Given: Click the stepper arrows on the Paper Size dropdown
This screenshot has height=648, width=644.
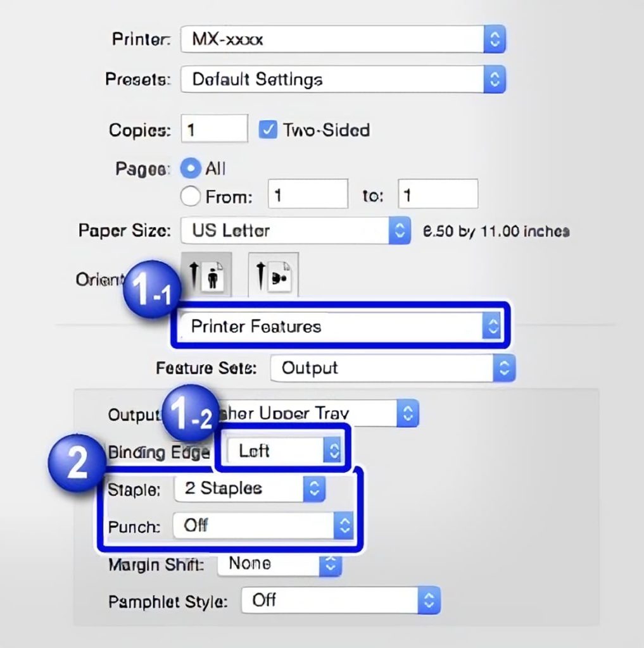Looking at the screenshot, I should click(x=399, y=230).
